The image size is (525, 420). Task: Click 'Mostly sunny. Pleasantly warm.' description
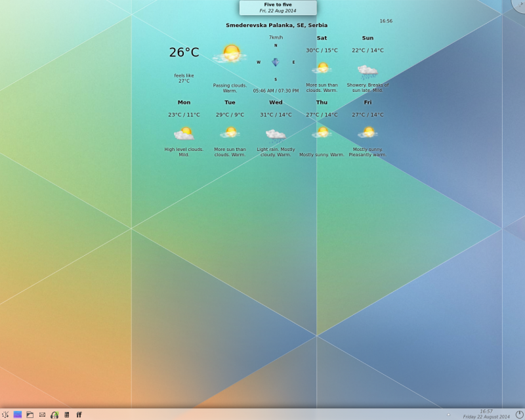(x=367, y=152)
